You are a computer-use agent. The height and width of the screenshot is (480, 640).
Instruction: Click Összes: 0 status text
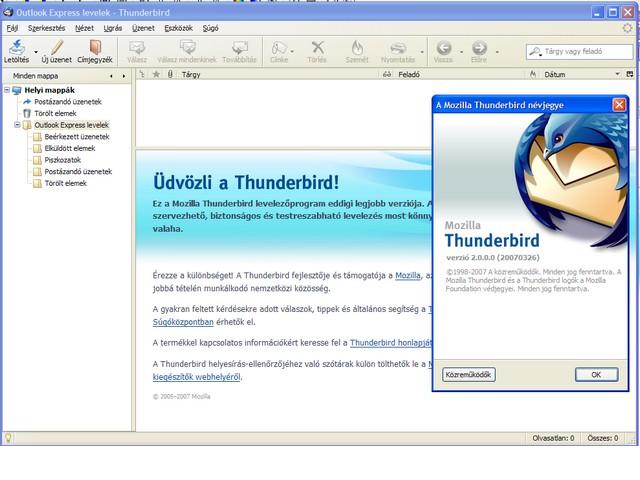[x=602, y=438]
